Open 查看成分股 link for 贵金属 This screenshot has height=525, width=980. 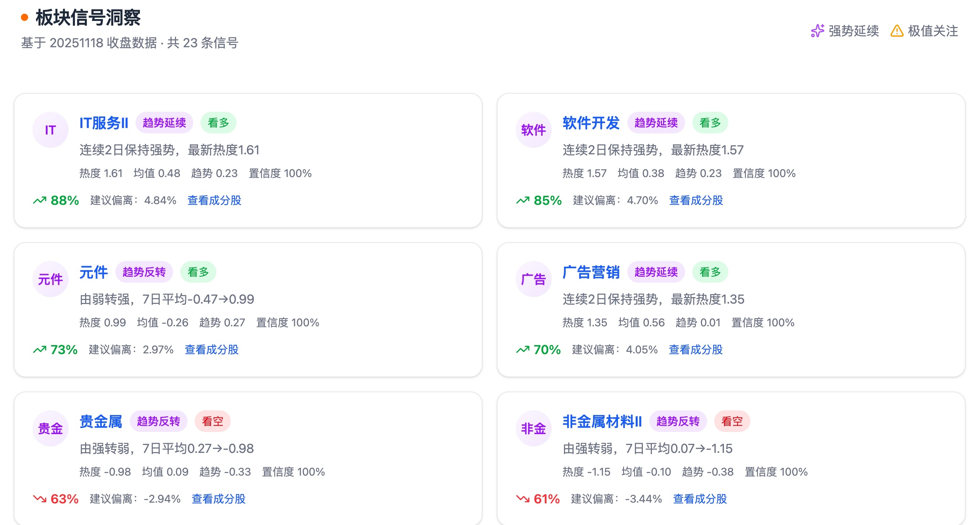pyautogui.click(x=218, y=498)
